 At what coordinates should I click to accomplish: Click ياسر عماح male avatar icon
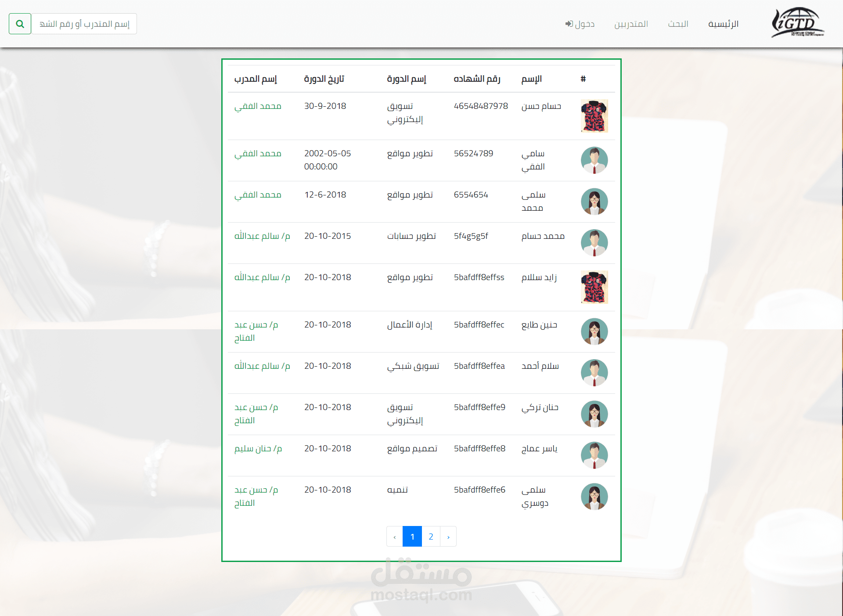pyautogui.click(x=594, y=455)
